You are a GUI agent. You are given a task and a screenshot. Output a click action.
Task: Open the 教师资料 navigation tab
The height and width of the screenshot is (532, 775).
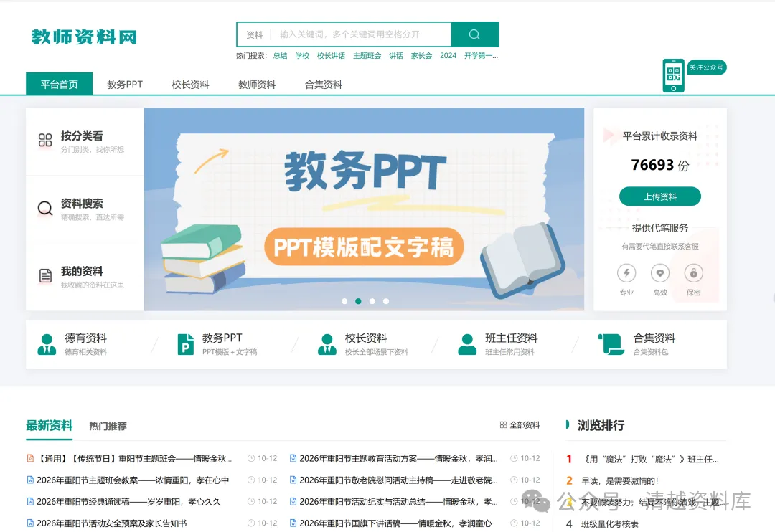click(257, 85)
